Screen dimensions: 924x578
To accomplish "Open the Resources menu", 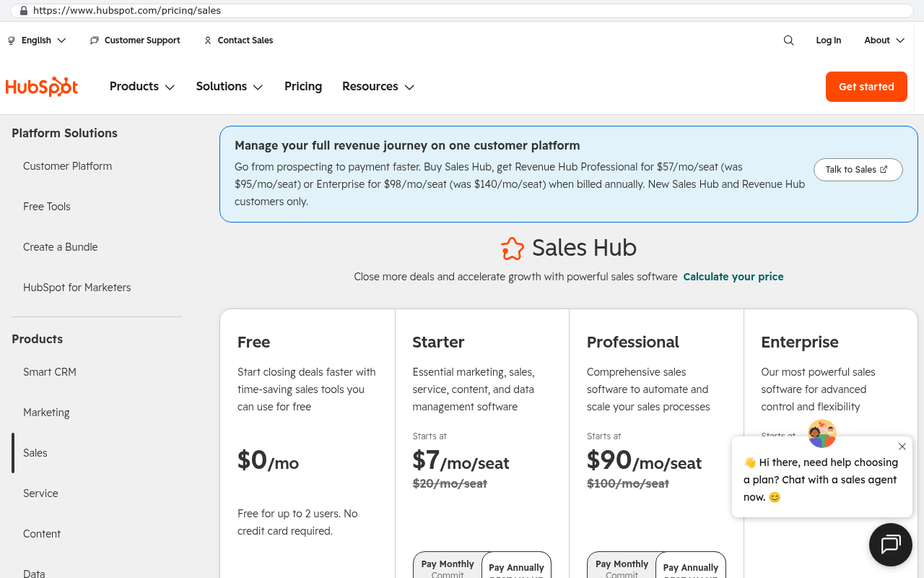I will [x=378, y=87].
